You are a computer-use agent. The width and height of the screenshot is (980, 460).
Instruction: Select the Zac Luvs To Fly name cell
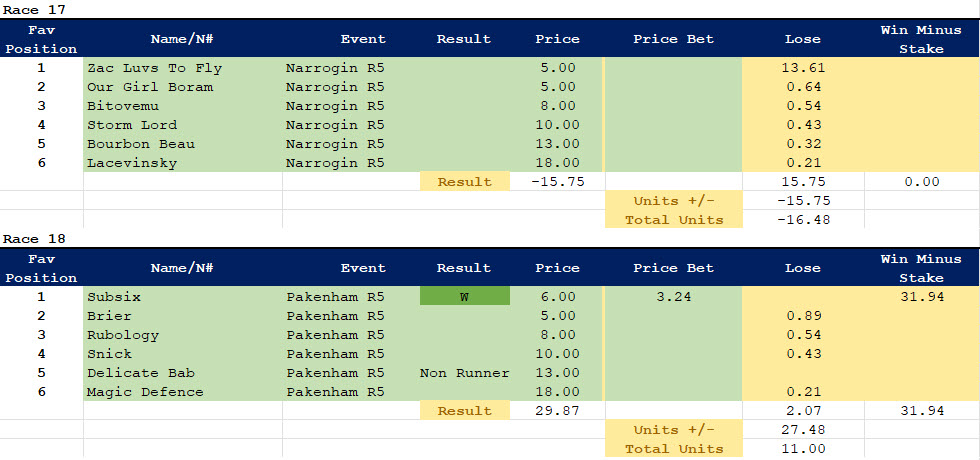(x=155, y=68)
